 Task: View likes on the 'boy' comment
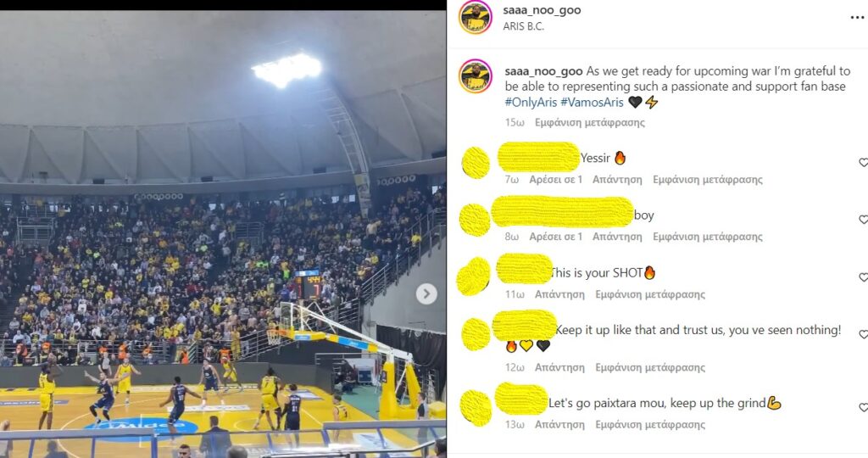[556, 237]
